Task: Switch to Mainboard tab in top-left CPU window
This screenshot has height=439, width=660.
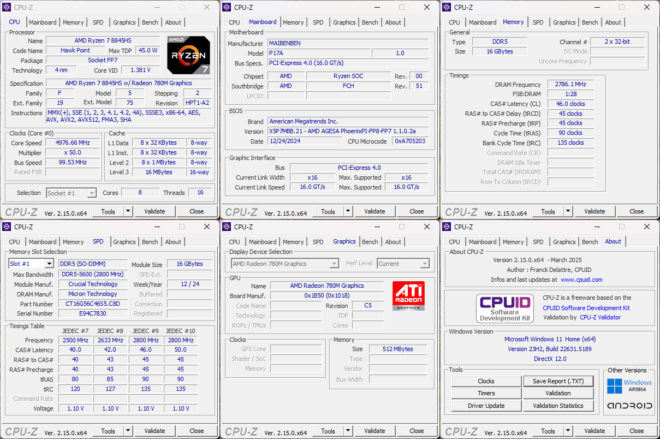Action: pos(43,22)
